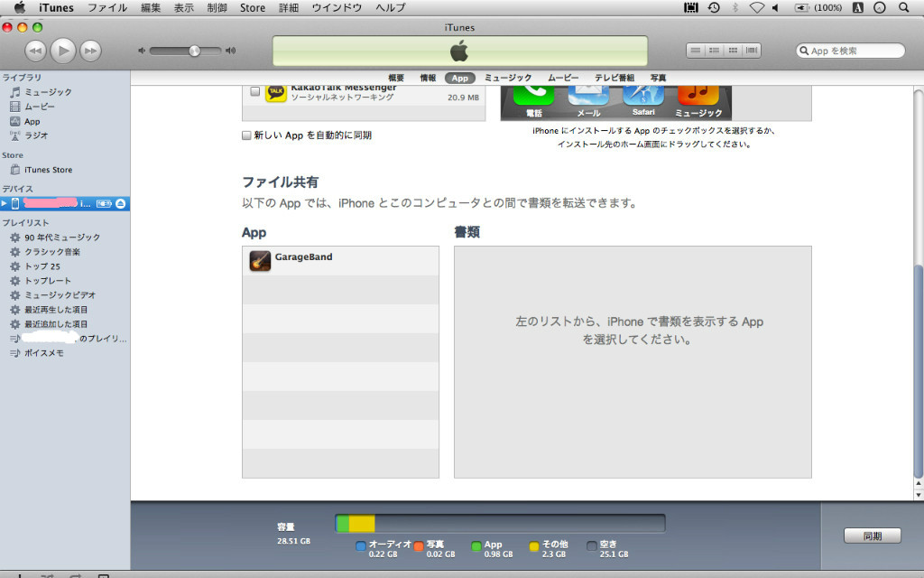Image resolution: width=924 pixels, height=578 pixels.
Task: Open the 編集 menu
Action: click(x=151, y=7)
